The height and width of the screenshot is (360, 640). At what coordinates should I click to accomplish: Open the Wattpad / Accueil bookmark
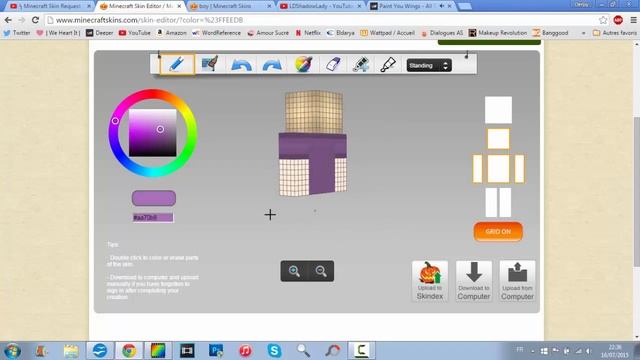(388, 33)
